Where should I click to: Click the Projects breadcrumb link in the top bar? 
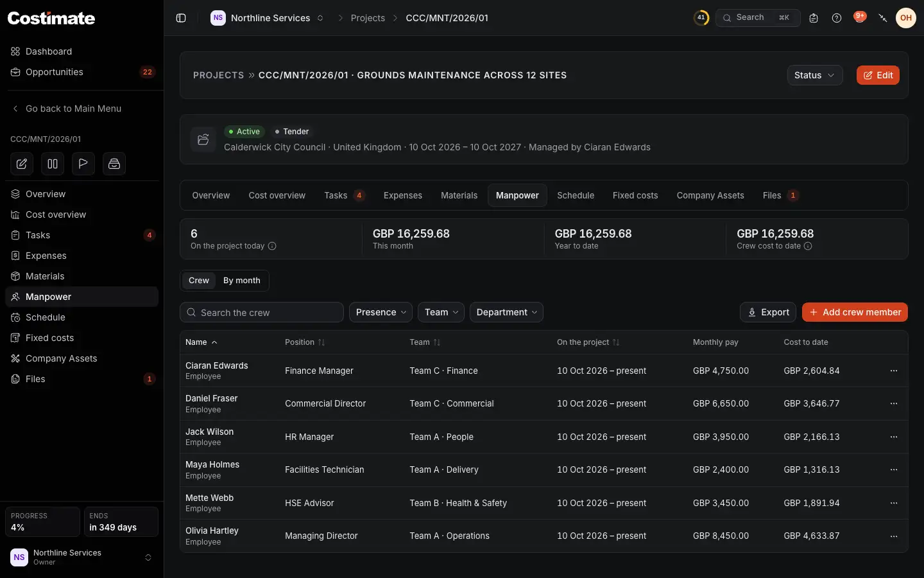click(368, 18)
